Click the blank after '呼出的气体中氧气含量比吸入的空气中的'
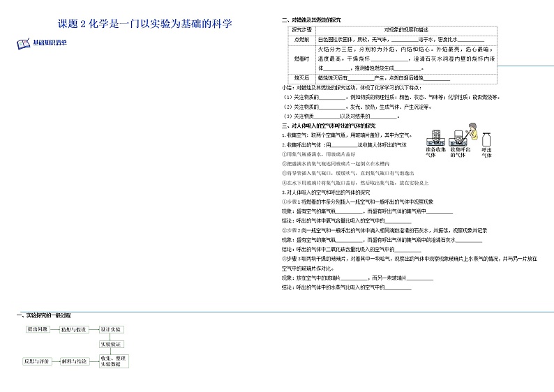 398,222
